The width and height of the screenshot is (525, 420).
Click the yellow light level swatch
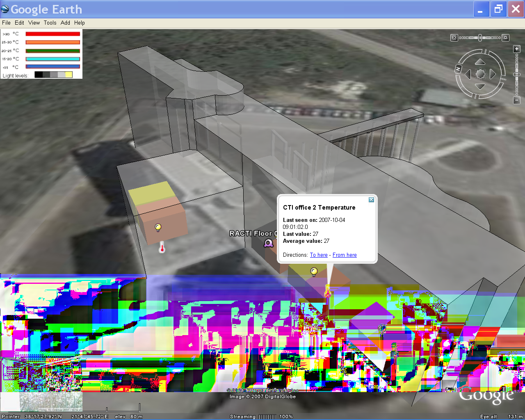click(x=68, y=75)
